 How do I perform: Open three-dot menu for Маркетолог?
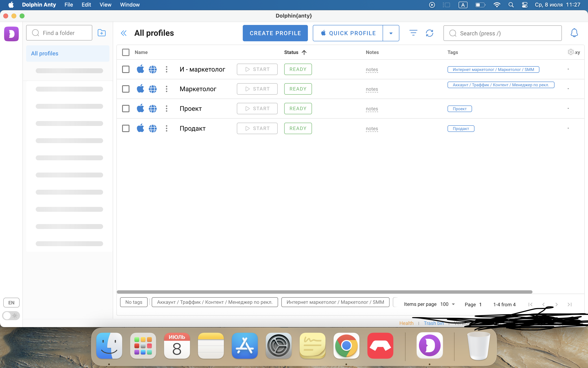[166, 89]
